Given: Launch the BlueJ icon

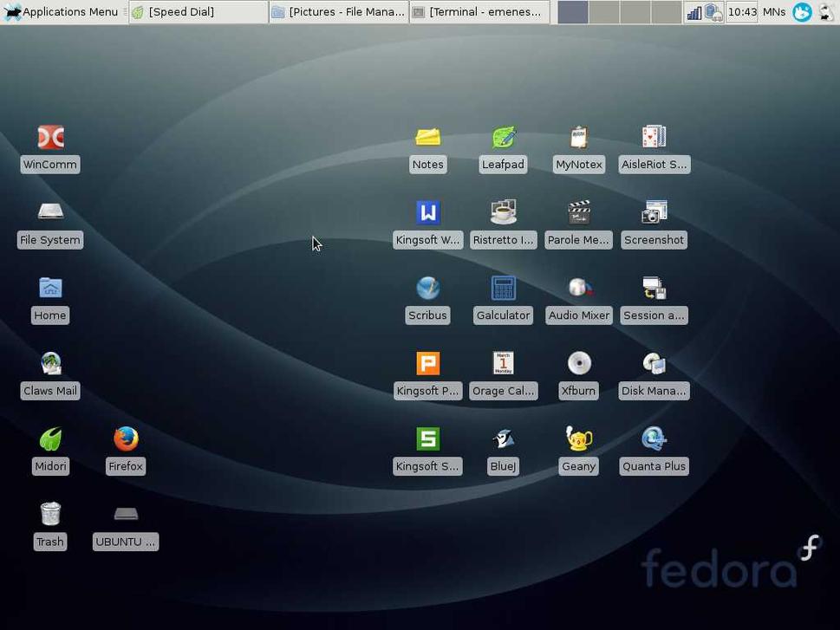Looking at the screenshot, I should click(x=504, y=439).
